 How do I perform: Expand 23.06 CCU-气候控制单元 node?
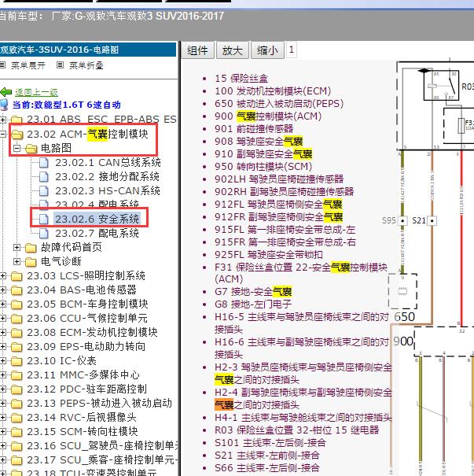(x=3, y=319)
